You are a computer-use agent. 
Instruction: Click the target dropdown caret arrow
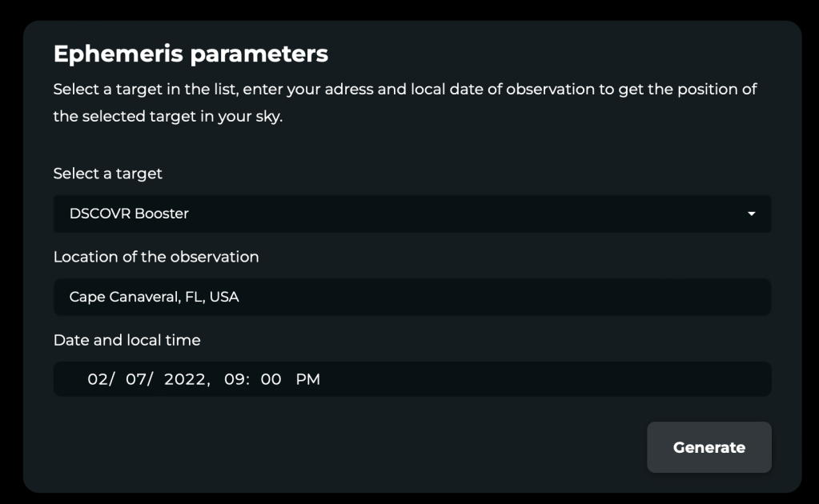pos(751,214)
